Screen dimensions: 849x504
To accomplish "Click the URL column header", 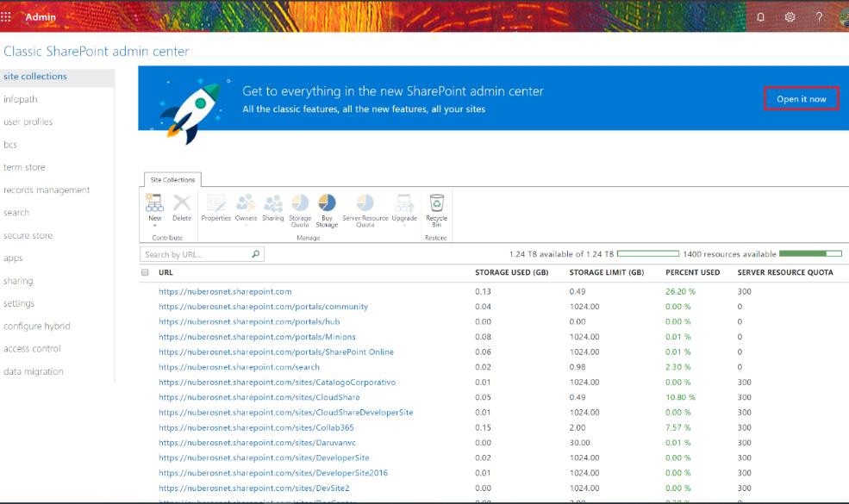I will point(165,272).
